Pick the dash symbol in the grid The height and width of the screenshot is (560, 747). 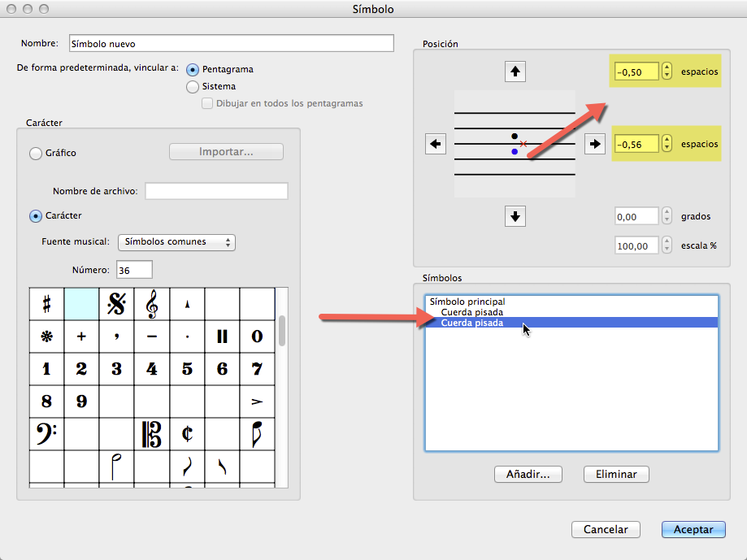152,336
